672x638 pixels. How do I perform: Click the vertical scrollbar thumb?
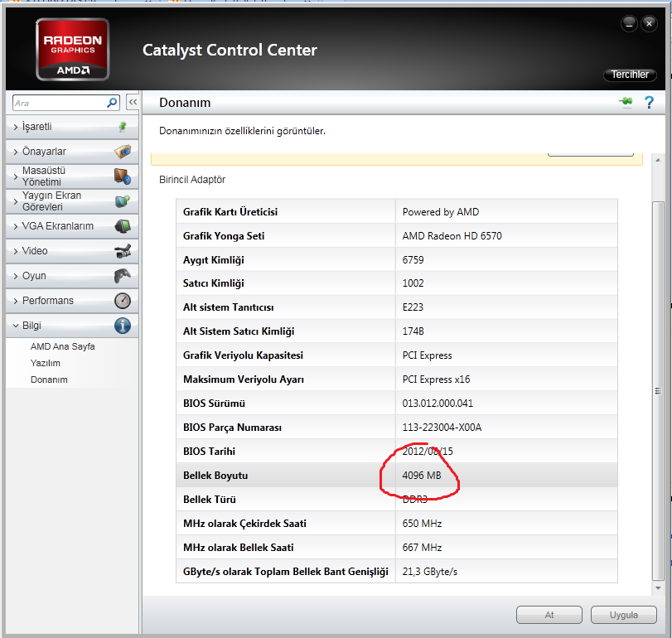(658, 390)
